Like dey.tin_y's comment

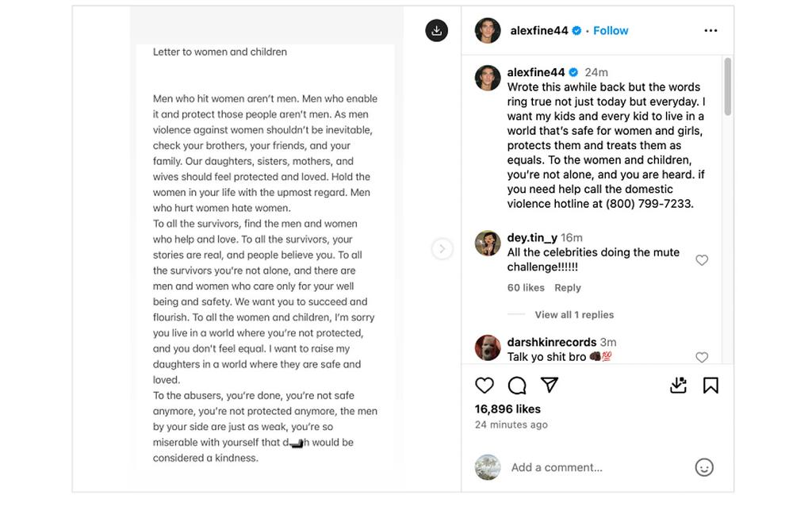[702, 260]
